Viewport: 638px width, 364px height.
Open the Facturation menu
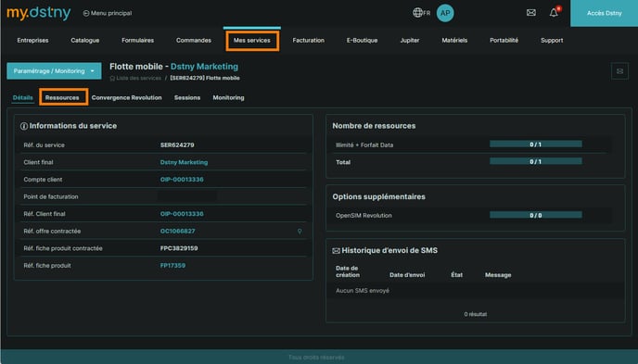tap(309, 40)
